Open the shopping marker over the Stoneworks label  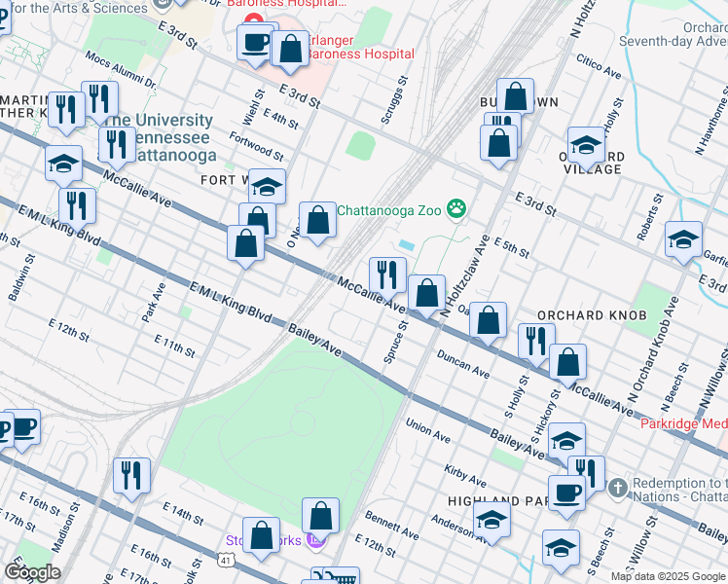tap(262, 538)
